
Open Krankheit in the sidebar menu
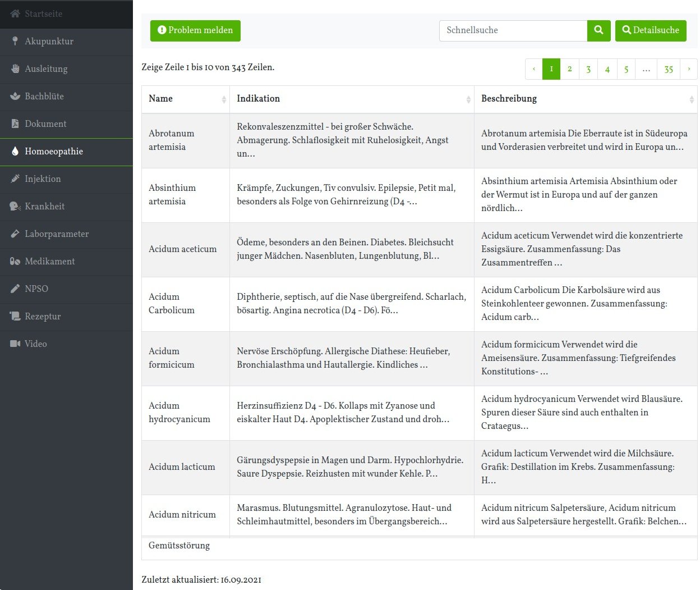(45, 206)
